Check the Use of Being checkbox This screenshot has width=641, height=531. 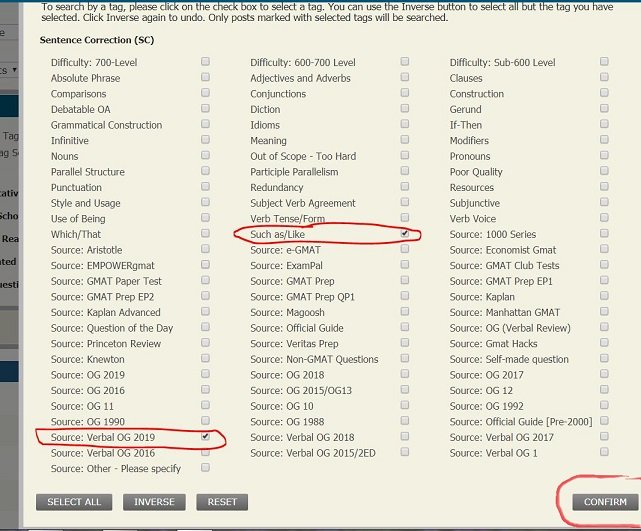[x=205, y=217]
